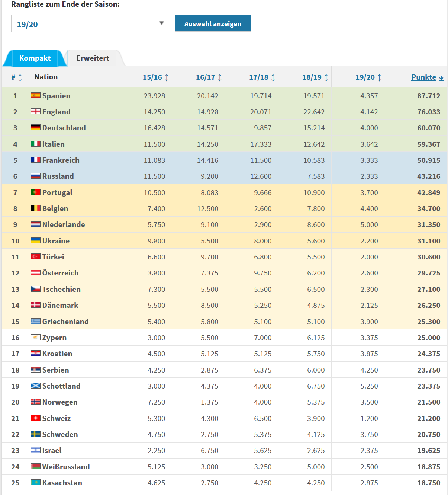Click England's total points 76.033

tap(428, 112)
